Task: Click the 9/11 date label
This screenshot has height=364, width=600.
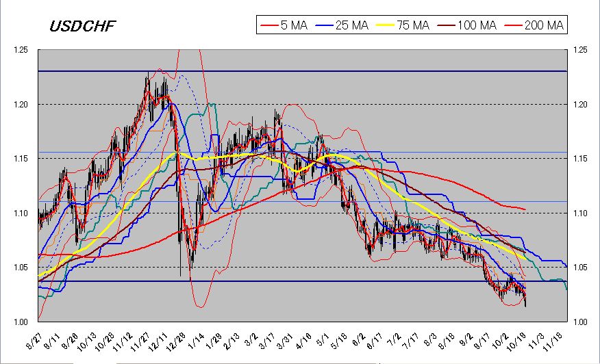Action: tap(52, 341)
